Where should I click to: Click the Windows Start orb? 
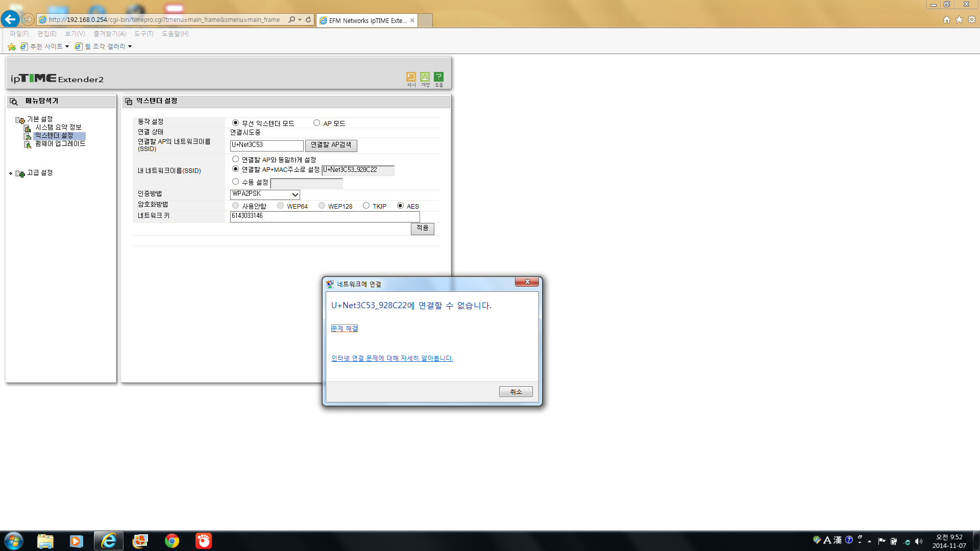tap(14, 541)
